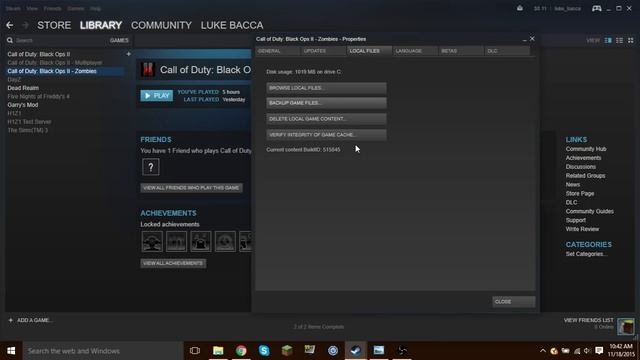640x360 pixels.
Task: Open the DLC tab in Properties
Action: tap(507, 51)
